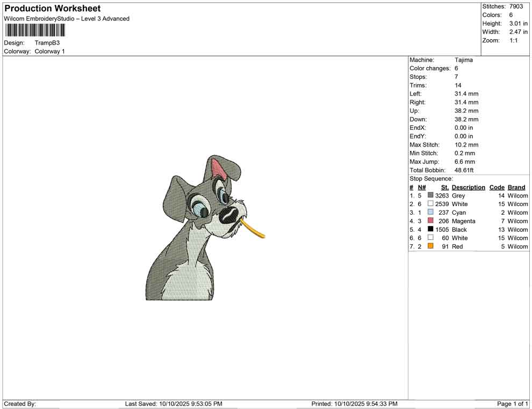Click the Grey thread color swatch
Image resolution: width=532 pixels, height=409 pixels.
[x=430, y=195]
